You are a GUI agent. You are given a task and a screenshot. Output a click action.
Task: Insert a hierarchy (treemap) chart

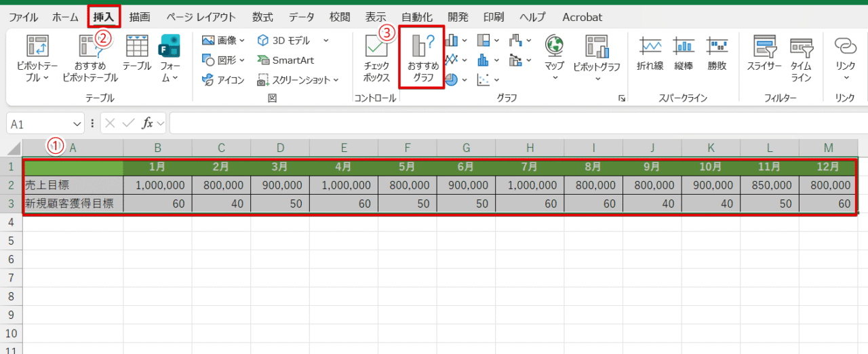[x=484, y=41]
